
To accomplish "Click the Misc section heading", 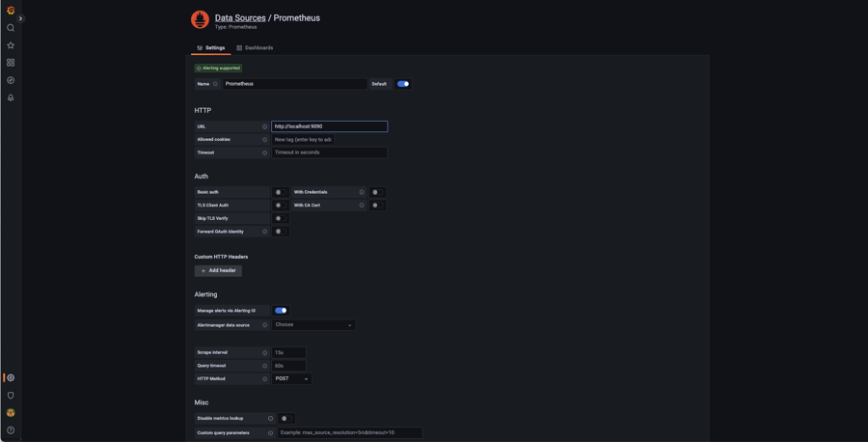I will pos(202,402).
